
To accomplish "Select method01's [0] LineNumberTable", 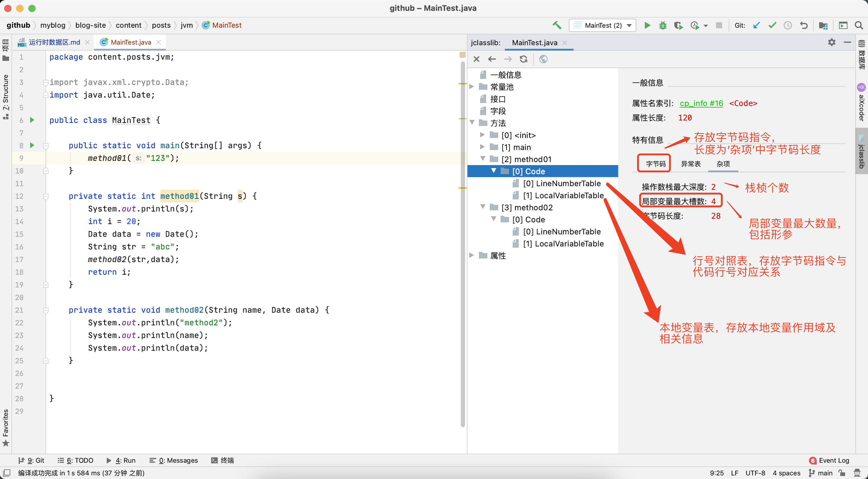I will (x=561, y=183).
